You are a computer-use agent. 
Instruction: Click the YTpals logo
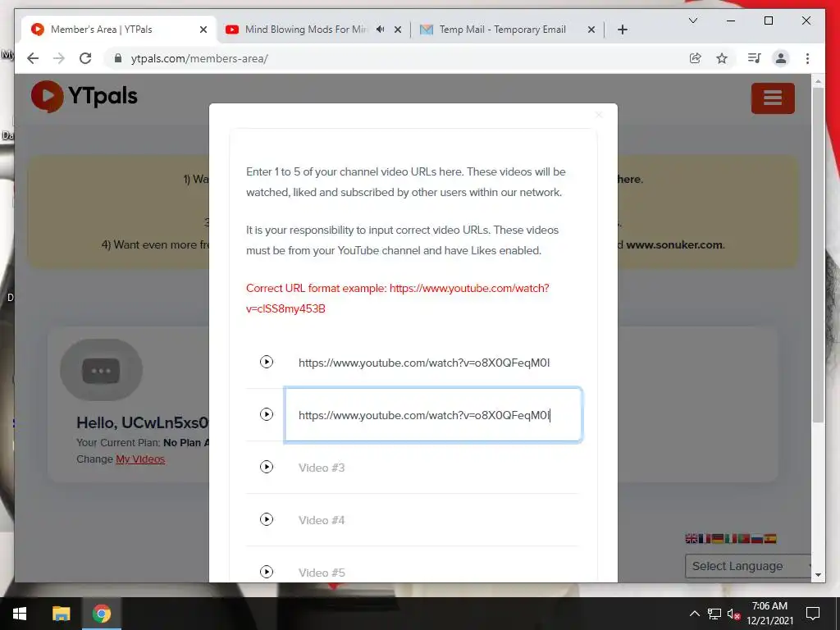[x=84, y=97]
